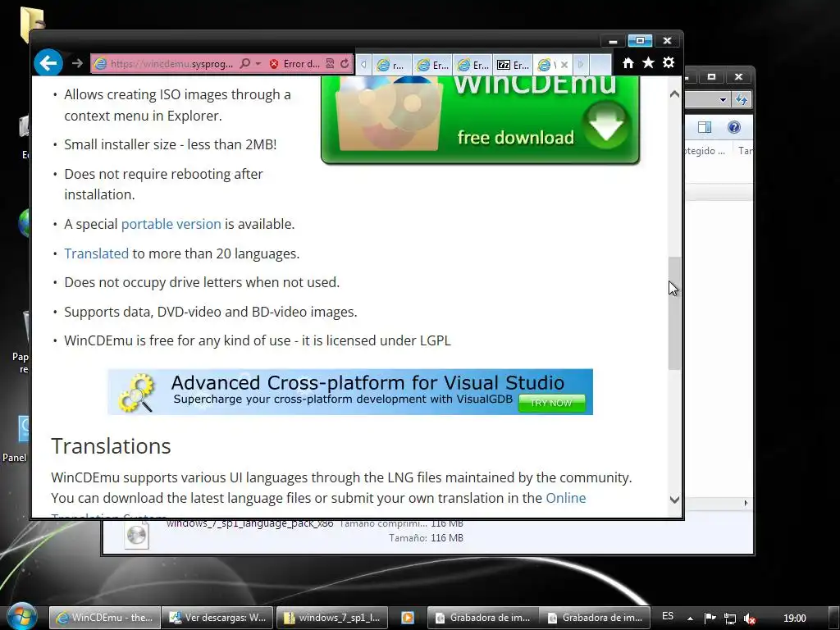This screenshot has height=630, width=840.
Task: Click the refresh arrows icon in the Explorer window
Action: 742,99
